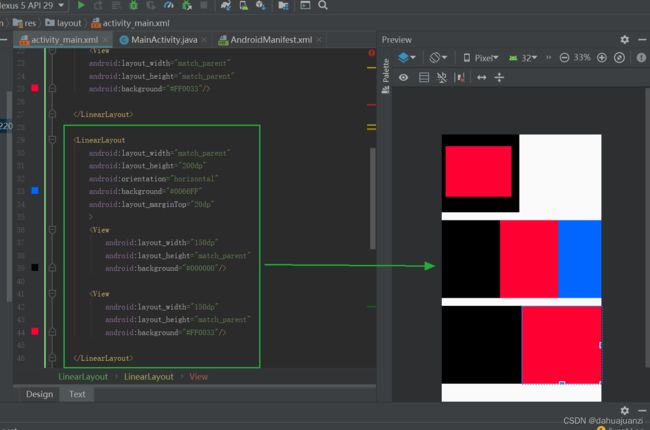The width and height of the screenshot is (650, 430).
Task: Open the Nexus 5 API 29 device dropdown
Action: click(32, 5)
